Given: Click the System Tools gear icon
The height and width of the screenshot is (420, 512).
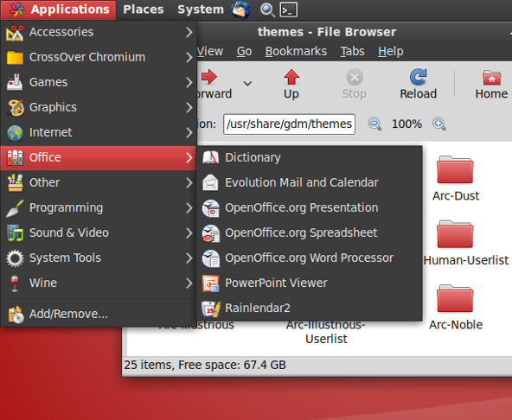Looking at the screenshot, I should (15, 258).
